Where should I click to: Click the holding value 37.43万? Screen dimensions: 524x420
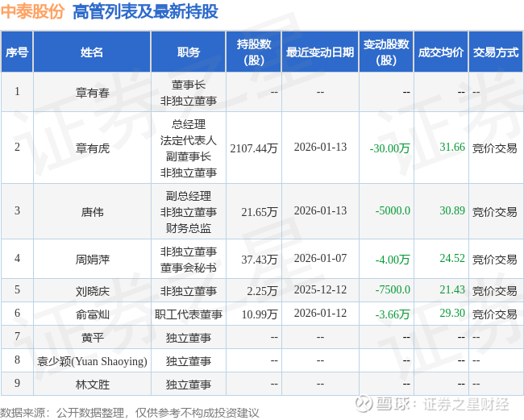pyautogui.click(x=260, y=260)
